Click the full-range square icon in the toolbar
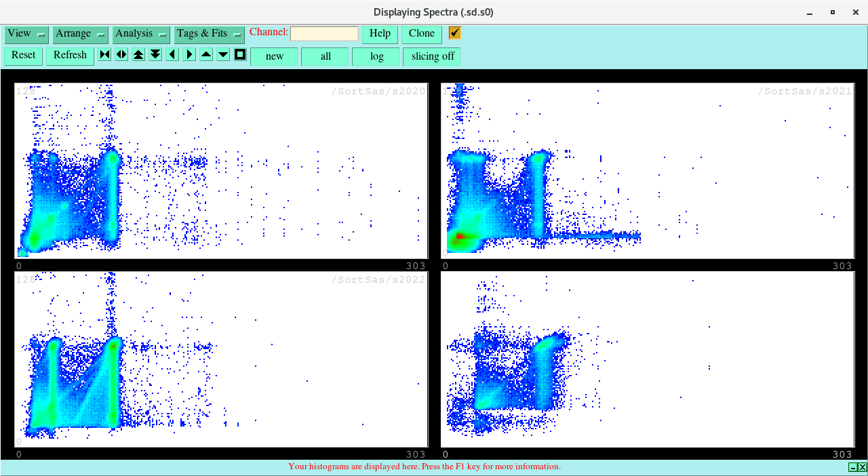Viewport: 868px width, 476px height. point(239,54)
